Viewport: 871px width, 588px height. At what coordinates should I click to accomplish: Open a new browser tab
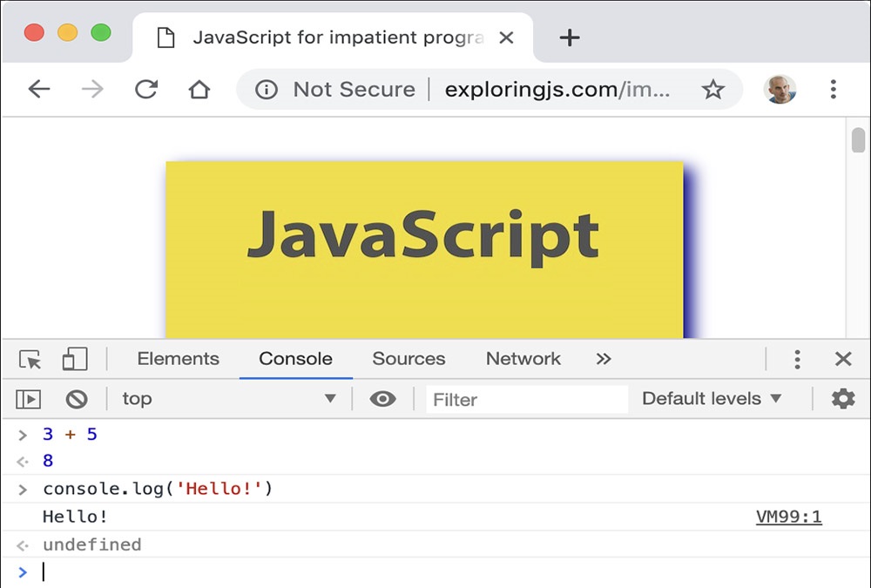click(x=570, y=37)
